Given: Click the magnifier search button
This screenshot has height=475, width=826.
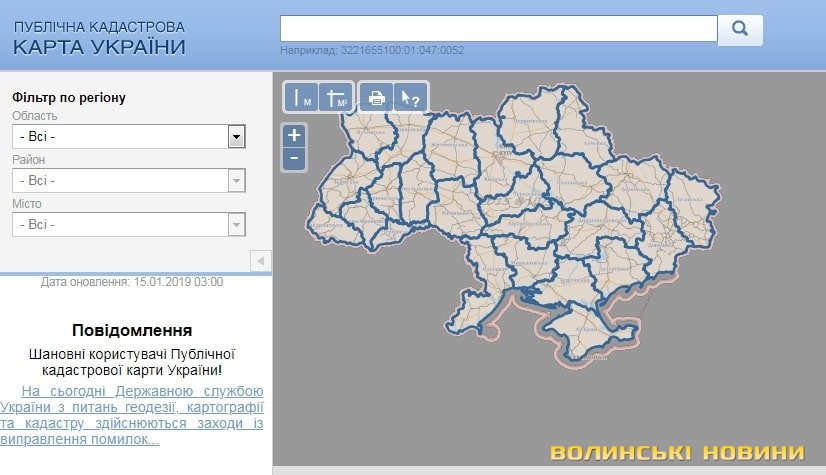Looking at the screenshot, I should click(740, 29).
